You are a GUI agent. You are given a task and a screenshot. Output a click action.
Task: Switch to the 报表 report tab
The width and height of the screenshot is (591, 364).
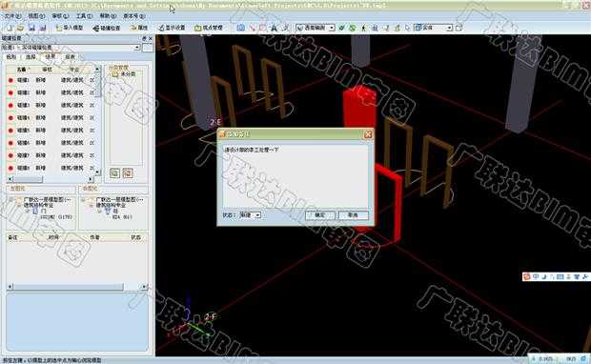(70, 57)
